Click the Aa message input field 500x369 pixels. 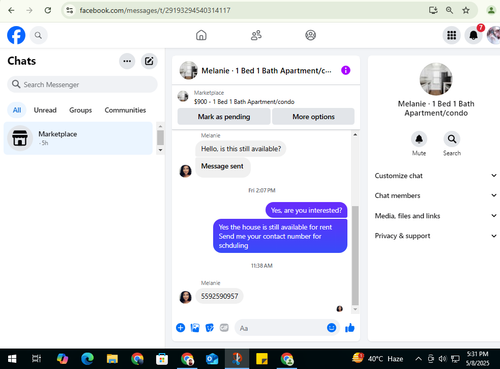[x=280, y=328]
